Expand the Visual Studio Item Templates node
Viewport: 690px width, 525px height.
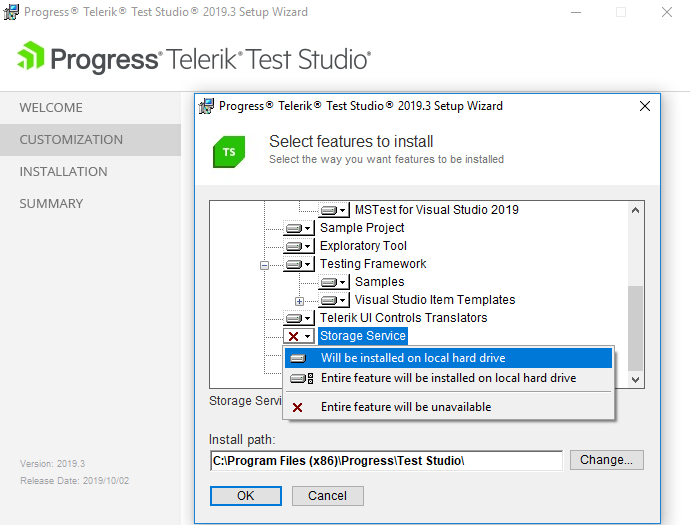pyautogui.click(x=299, y=301)
